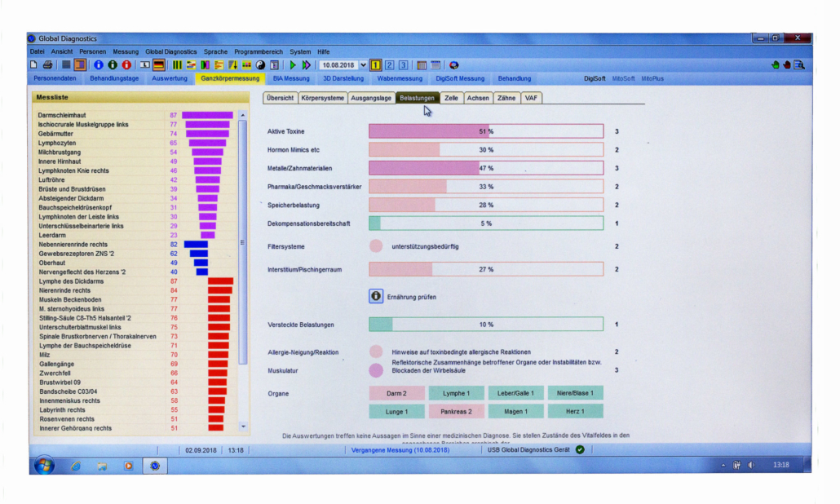This screenshot has height=504, width=840.
Task: Click the Darm 2 organ button
Action: [x=396, y=393]
